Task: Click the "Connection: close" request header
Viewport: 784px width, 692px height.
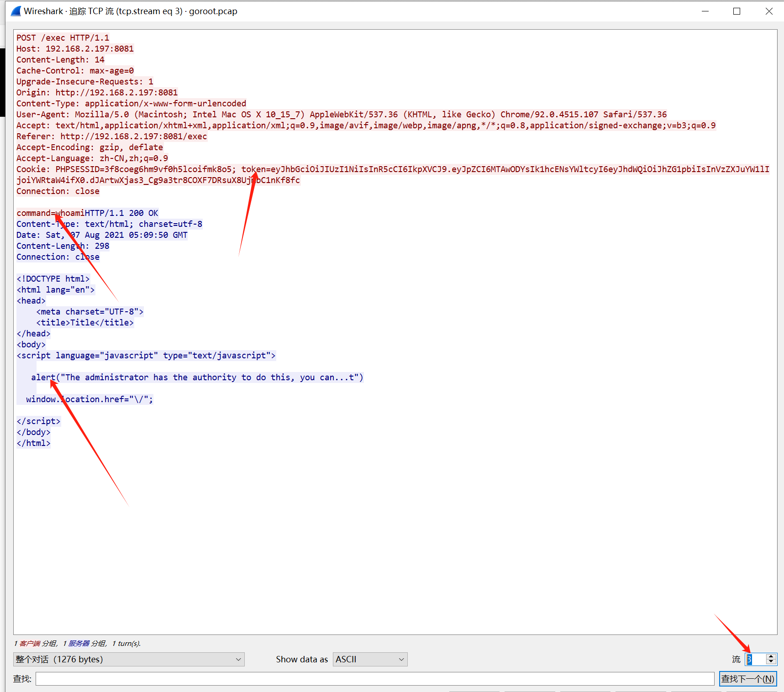Action: point(58,191)
